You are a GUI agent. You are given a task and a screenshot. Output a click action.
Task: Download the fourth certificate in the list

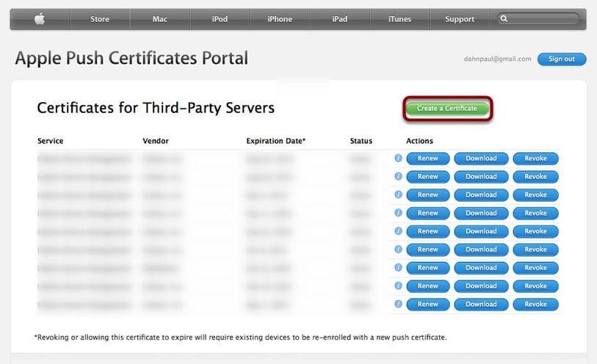pos(481,213)
